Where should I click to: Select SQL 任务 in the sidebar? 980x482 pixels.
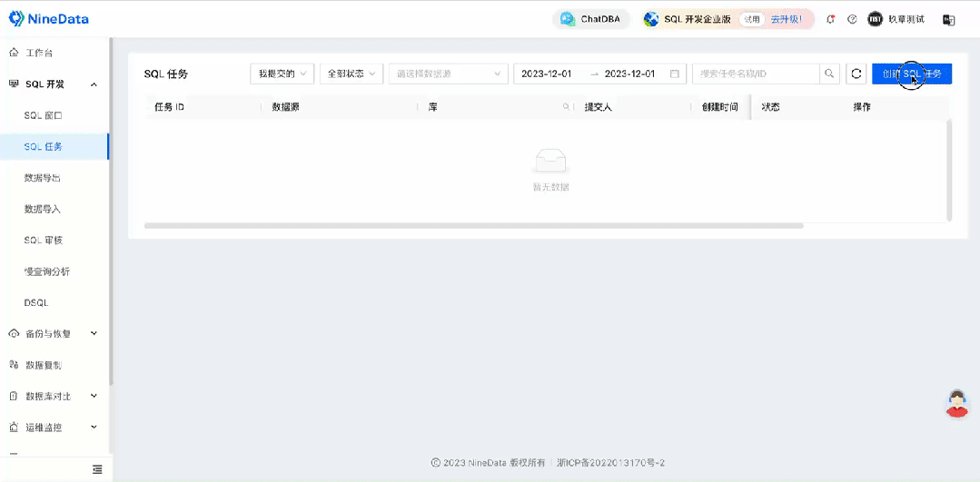(54, 147)
